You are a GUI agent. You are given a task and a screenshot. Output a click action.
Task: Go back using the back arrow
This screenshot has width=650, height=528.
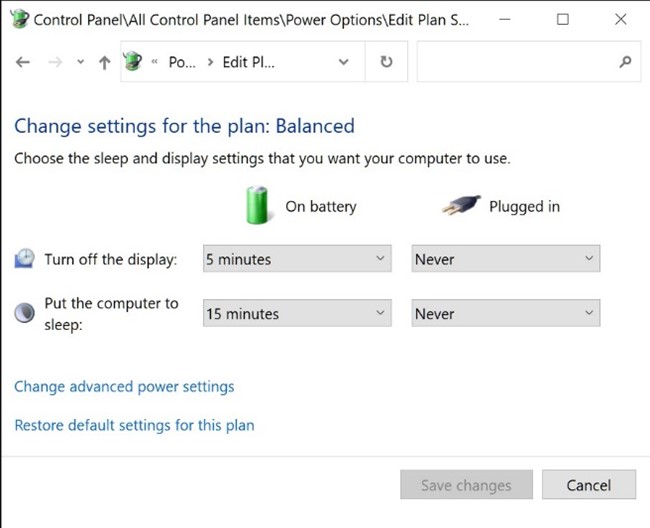(x=23, y=63)
